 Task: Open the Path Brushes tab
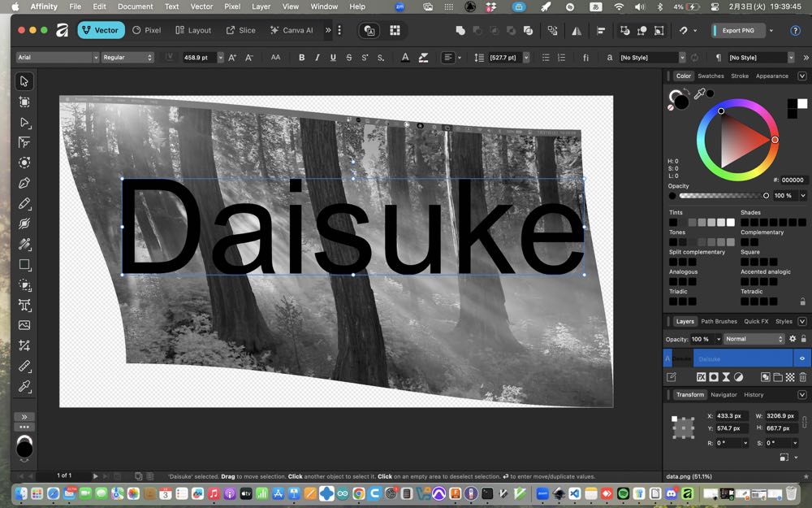point(719,321)
